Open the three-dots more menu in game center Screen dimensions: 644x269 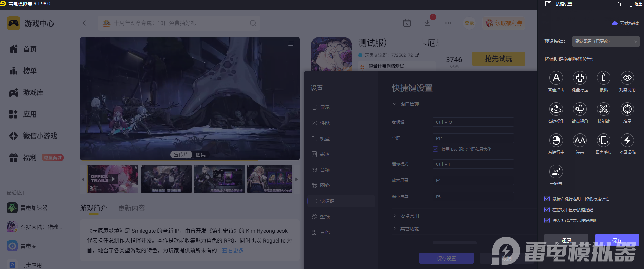(448, 23)
